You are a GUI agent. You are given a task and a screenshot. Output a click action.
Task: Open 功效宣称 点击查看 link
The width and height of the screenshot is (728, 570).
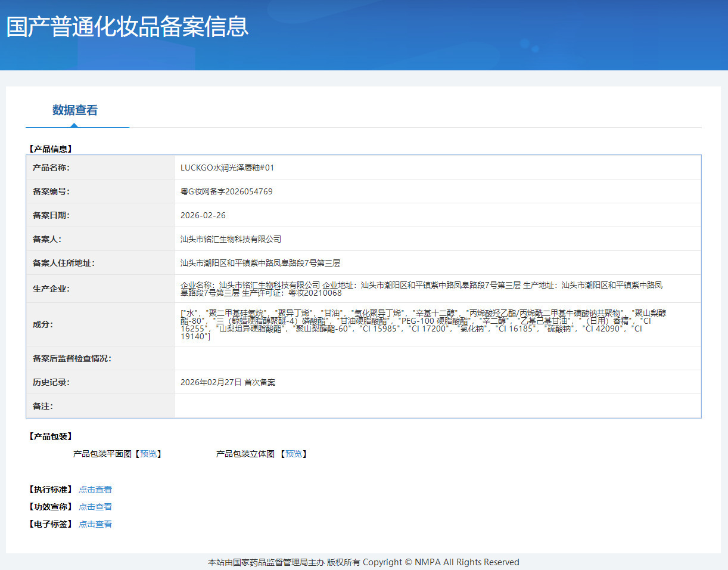pos(95,507)
